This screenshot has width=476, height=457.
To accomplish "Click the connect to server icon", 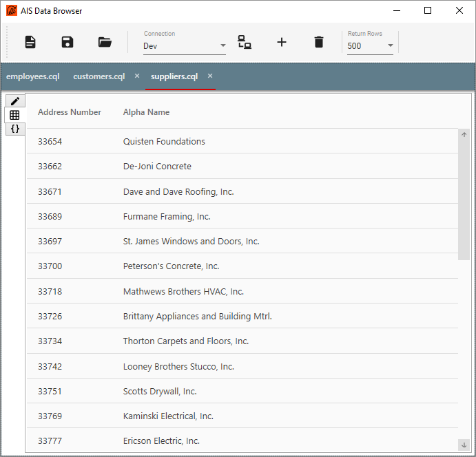I will (x=245, y=42).
